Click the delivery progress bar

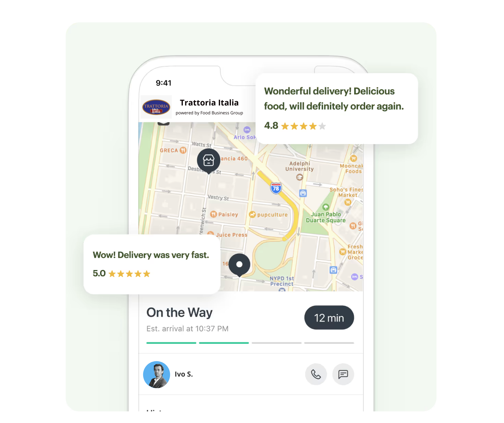250,343
